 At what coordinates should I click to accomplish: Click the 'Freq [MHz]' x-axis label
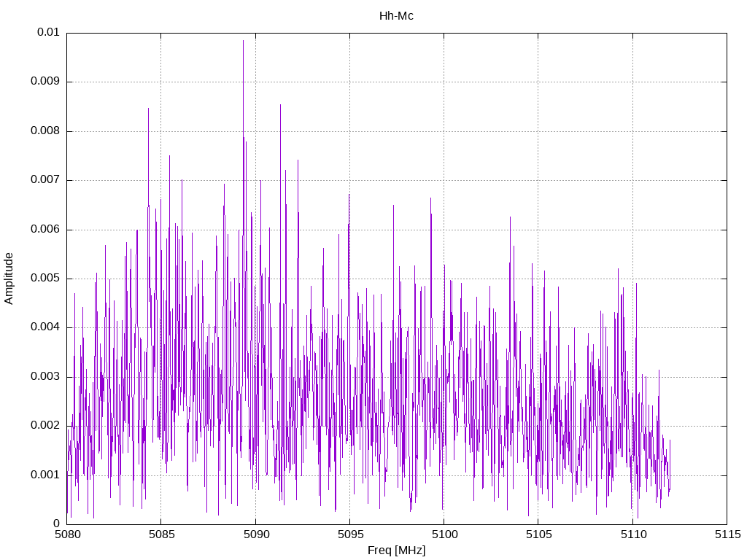[x=396, y=551]
